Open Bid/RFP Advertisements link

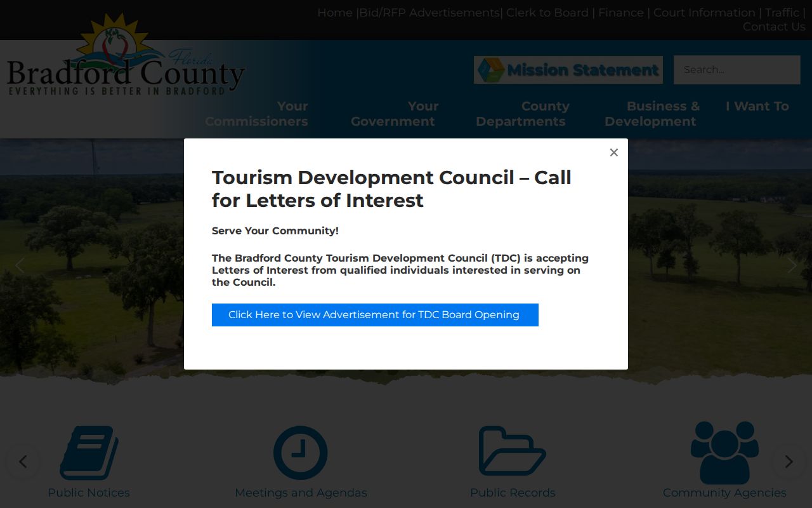point(429,13)
